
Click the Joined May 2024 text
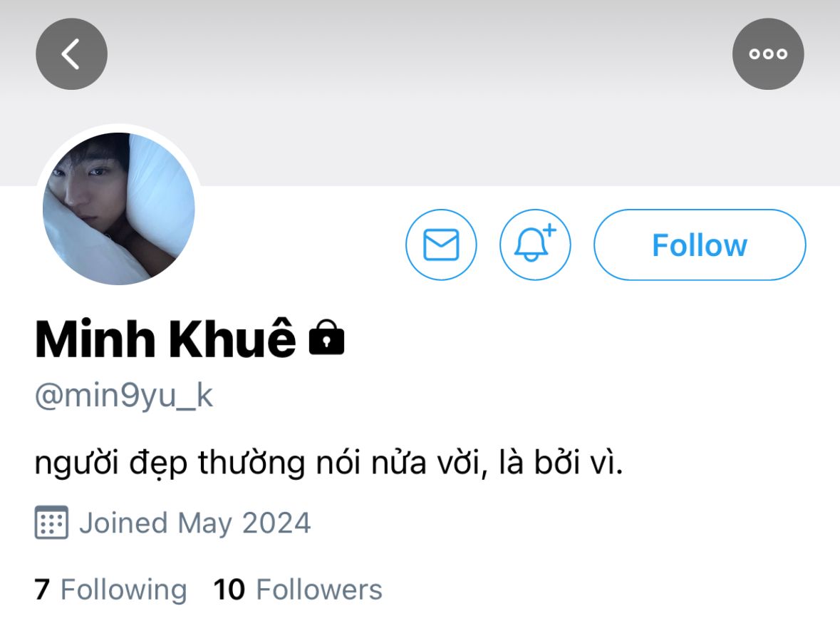[195, 523]
